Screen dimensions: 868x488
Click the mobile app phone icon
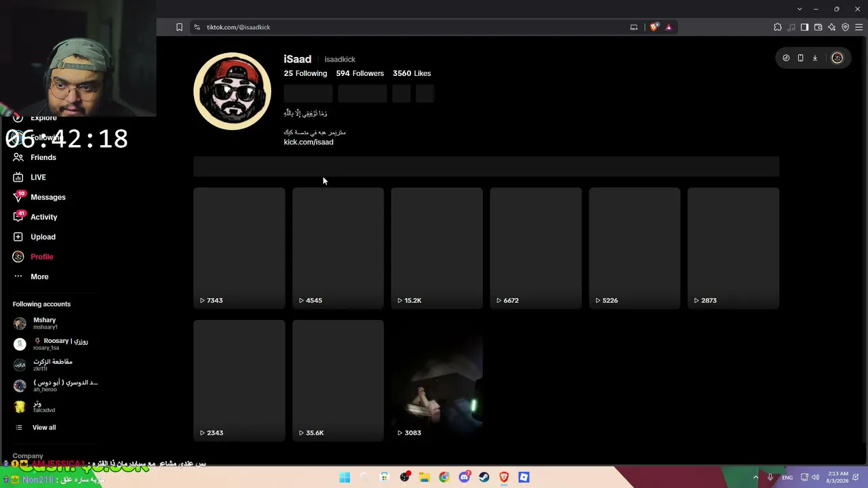click(800, 58)
